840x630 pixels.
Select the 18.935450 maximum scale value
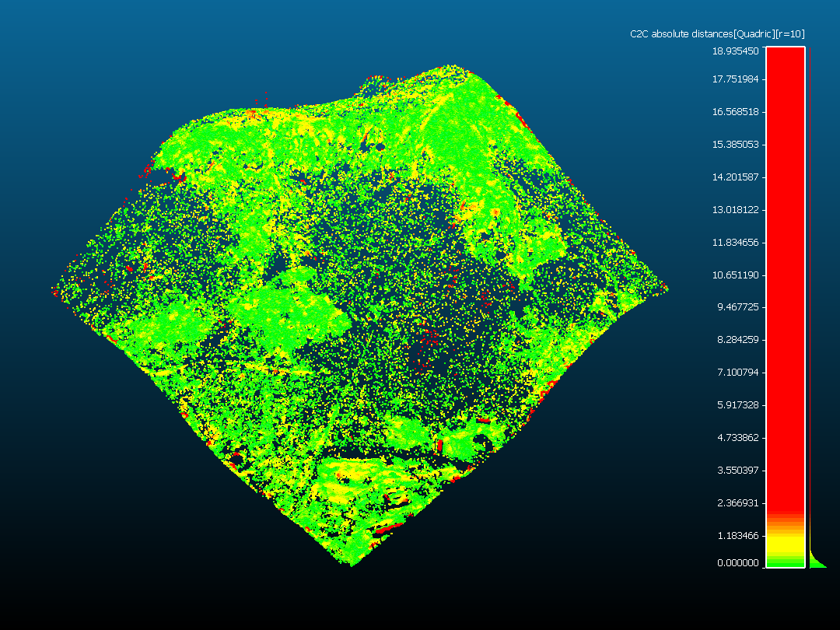click(736, 51)
